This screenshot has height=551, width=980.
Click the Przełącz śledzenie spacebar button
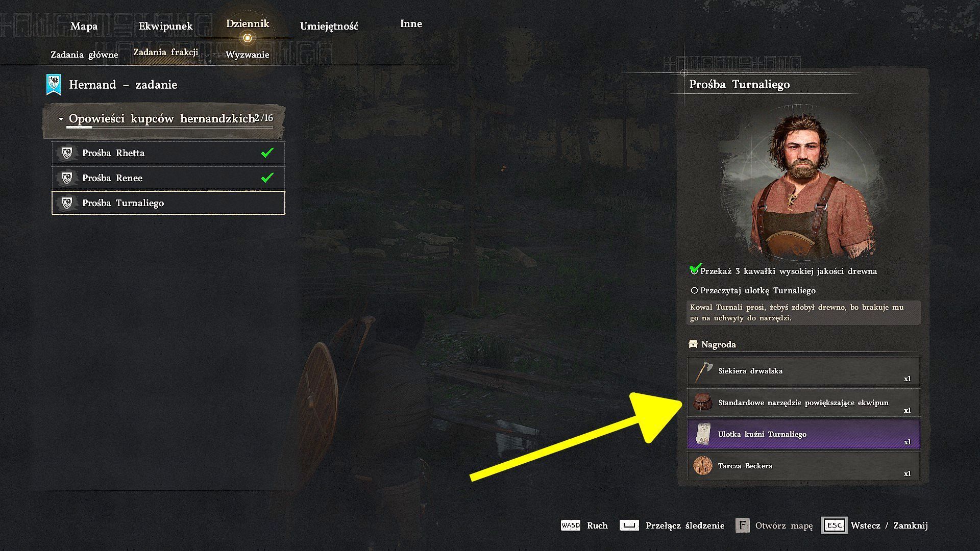pos(672,525)
